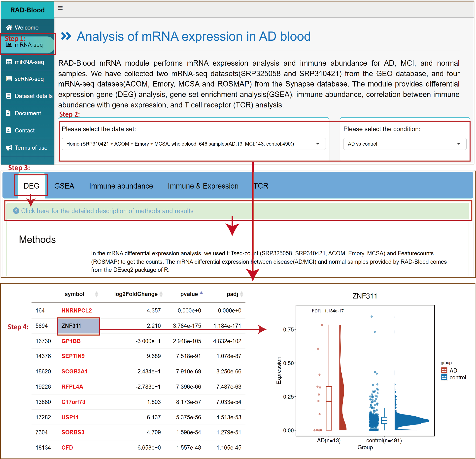Open the scRNA-seq sidebar item
The image size is (476, 459).
(27, 79)
